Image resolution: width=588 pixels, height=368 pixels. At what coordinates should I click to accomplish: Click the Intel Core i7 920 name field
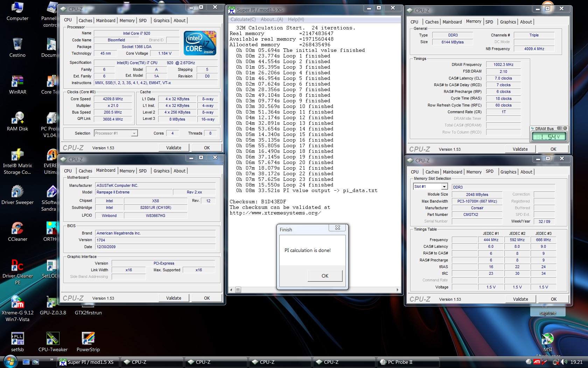(x=136, y=34)
